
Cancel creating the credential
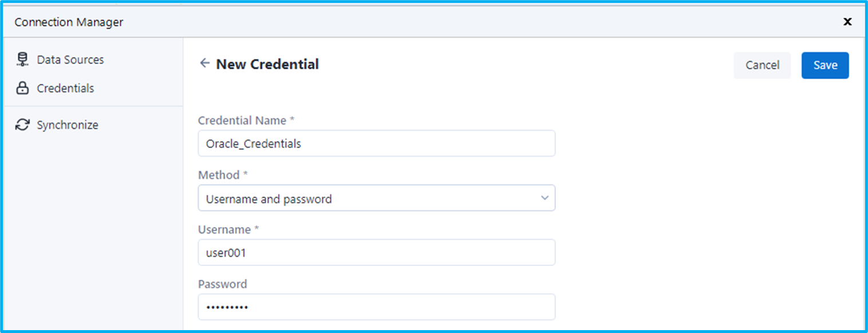click(762, 65)
